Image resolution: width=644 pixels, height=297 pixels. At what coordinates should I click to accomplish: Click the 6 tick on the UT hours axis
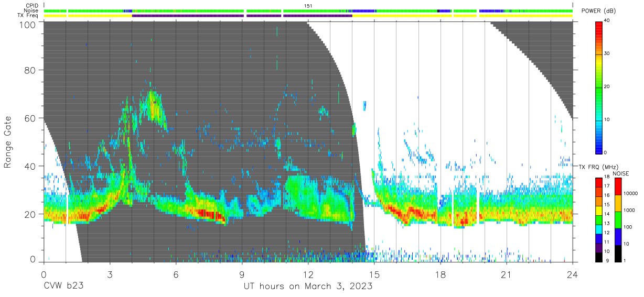(176, 274)
